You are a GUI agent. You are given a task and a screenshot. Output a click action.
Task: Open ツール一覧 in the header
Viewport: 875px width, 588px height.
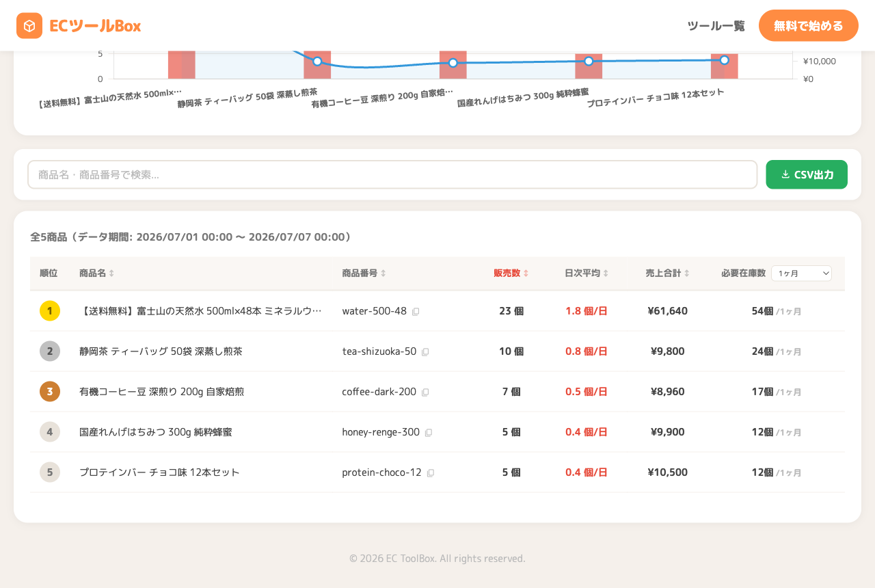pos(716,26)
